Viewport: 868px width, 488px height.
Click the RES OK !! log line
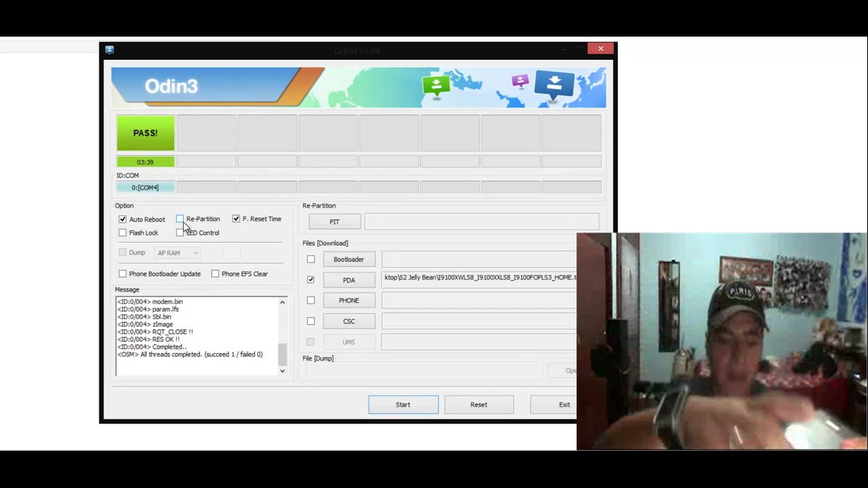(149, 339)
